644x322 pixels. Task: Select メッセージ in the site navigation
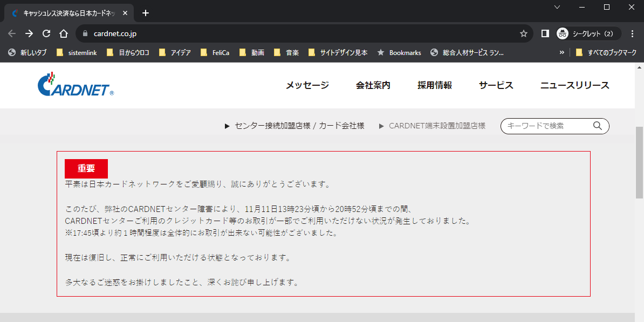tap(307, 85)
